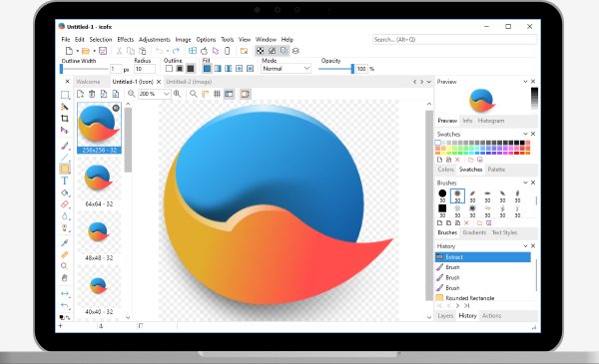Open the Welcome tab

(88, 82)
